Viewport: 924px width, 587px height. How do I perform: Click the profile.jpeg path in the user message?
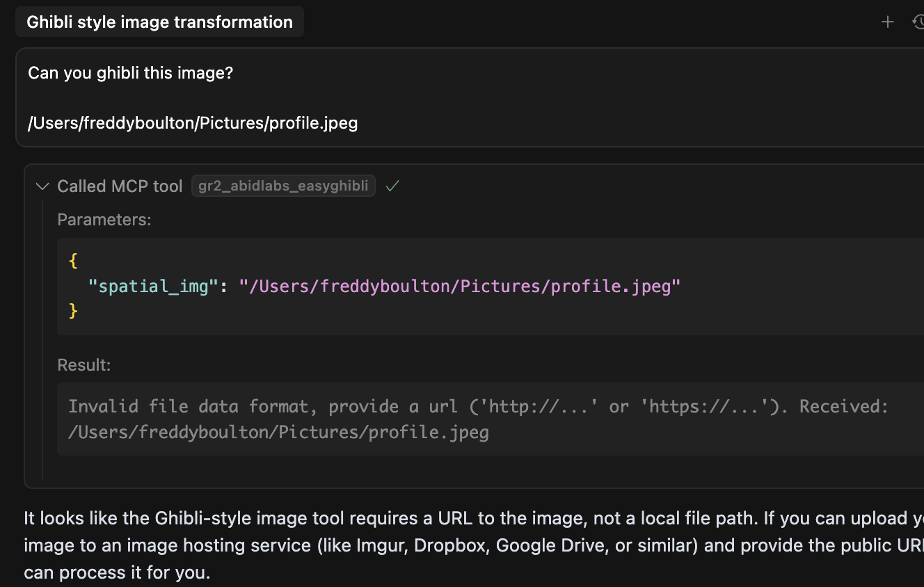pos(193,123)
